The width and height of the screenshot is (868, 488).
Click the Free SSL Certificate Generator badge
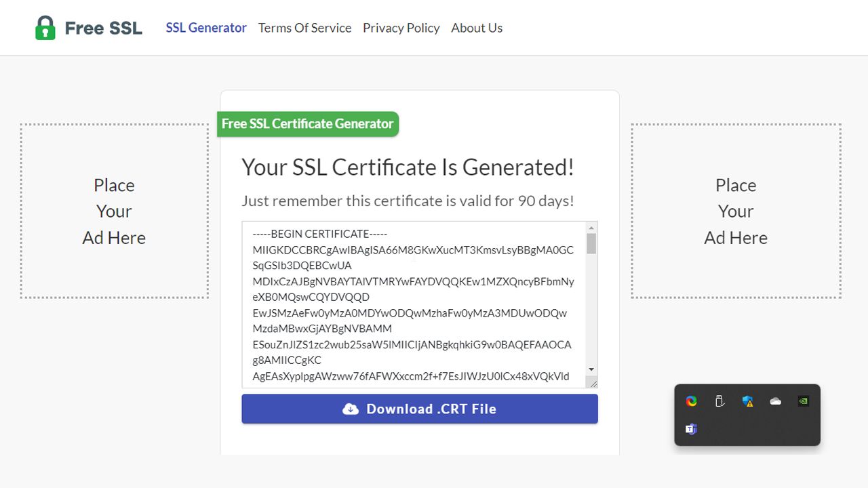pyautogui.click(x=308, y=124)
